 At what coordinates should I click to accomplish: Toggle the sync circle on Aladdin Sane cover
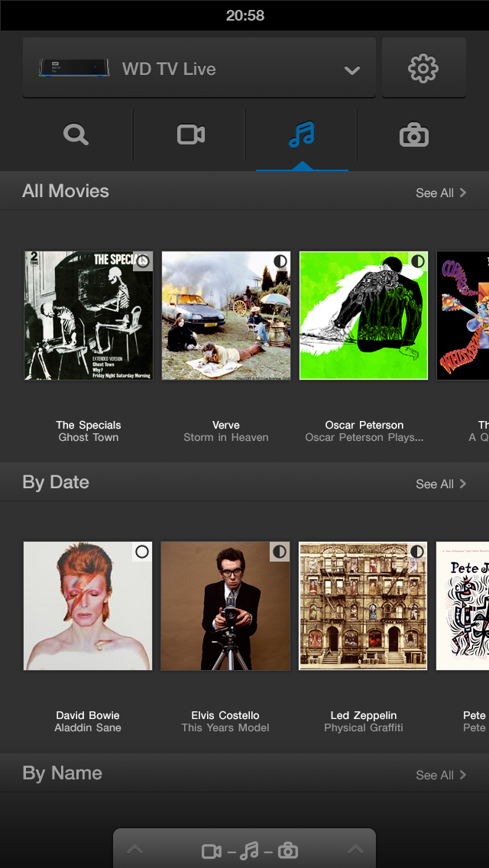tap(141, 552)
